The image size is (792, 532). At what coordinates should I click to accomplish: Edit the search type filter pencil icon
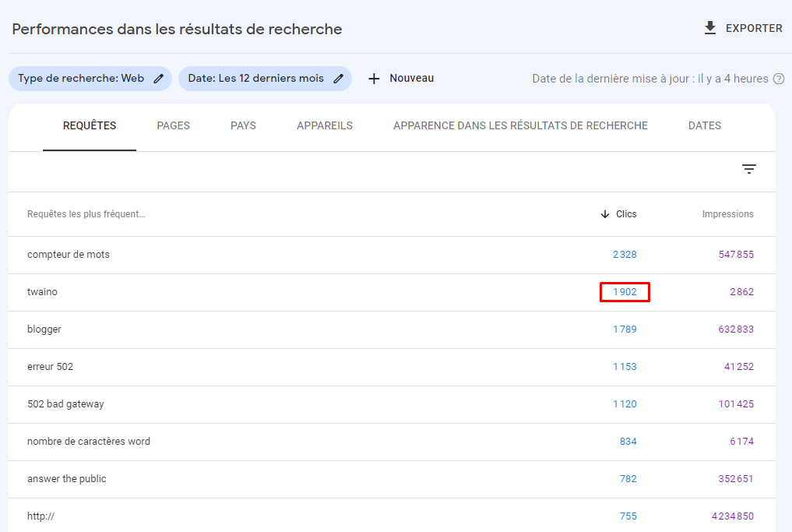tap(159, 79)
